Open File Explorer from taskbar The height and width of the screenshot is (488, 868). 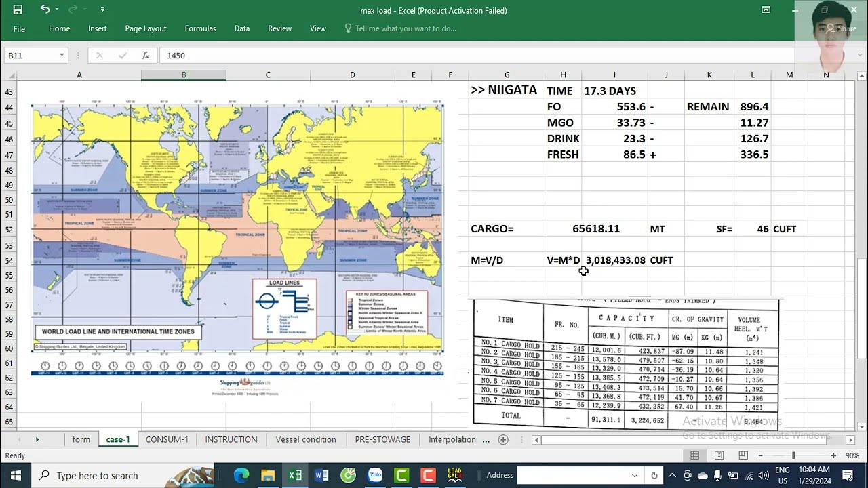point(268,475)
